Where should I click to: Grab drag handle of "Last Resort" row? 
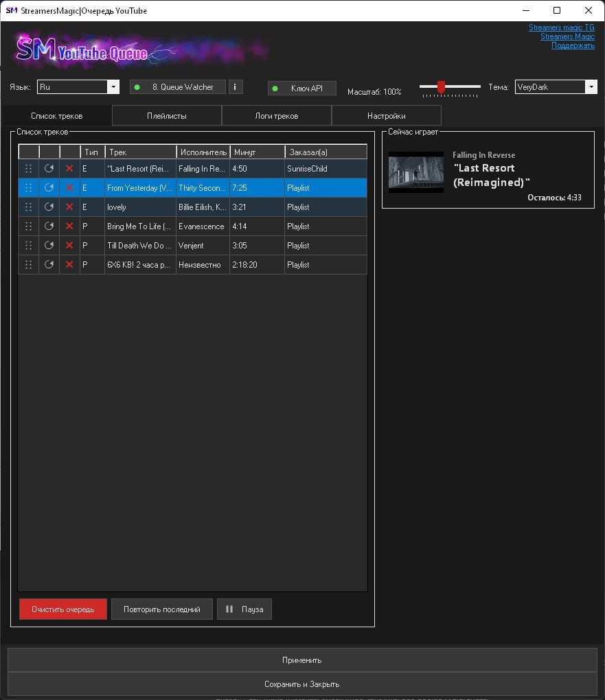click(29, 168)
